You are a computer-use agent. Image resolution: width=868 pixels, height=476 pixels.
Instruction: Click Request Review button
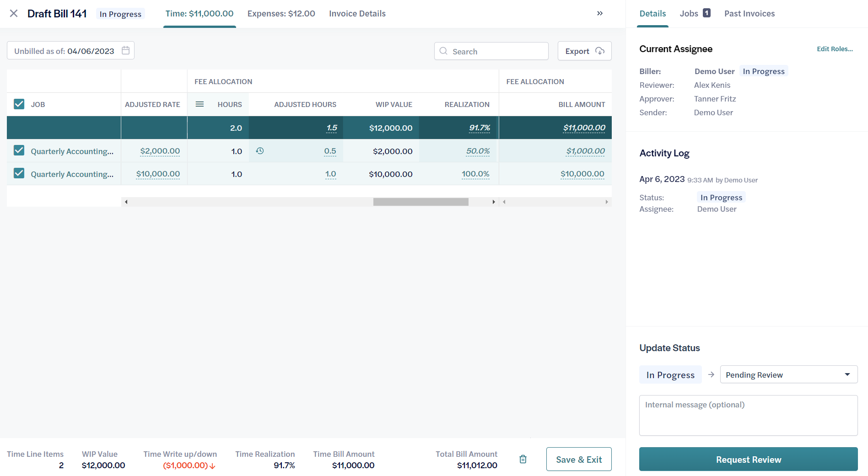(x=749, y=459)
